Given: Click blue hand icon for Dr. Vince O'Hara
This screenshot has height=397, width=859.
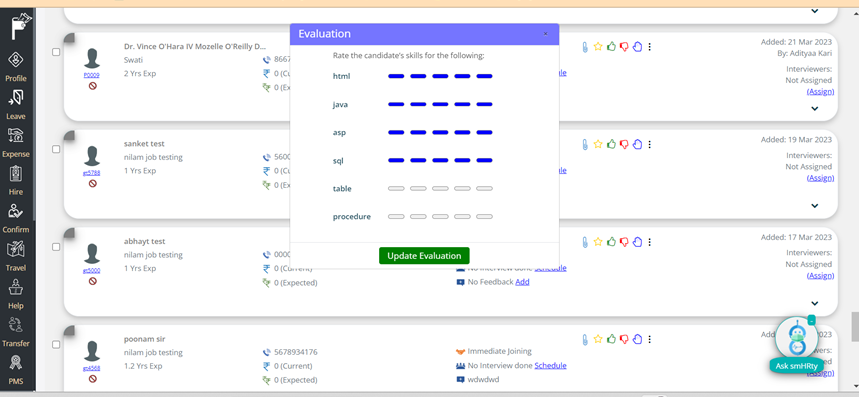Looking at the screenshot, I should (x=637, y=47).
